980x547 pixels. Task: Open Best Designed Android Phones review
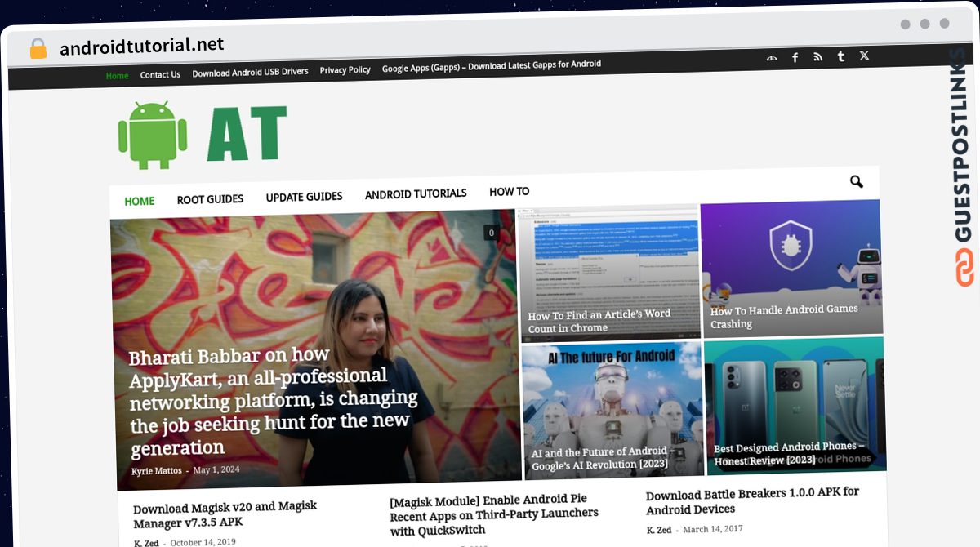click(790, 454)
